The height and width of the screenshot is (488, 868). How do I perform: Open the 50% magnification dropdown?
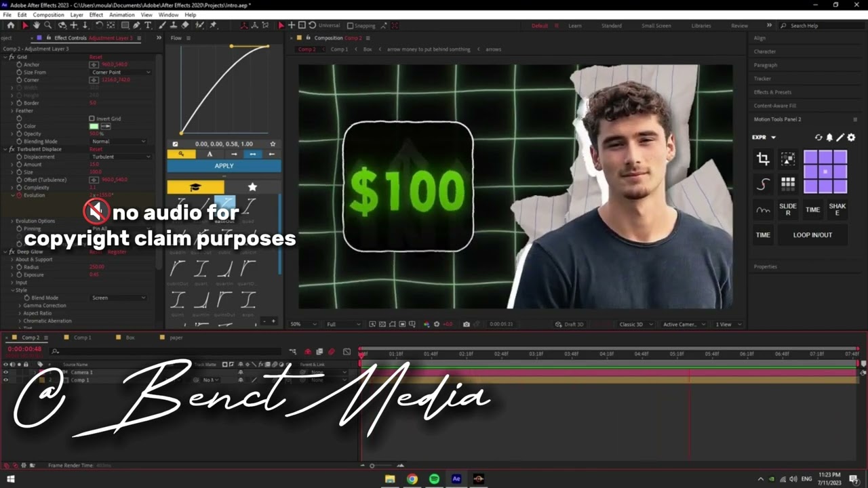tap(304, 325)
